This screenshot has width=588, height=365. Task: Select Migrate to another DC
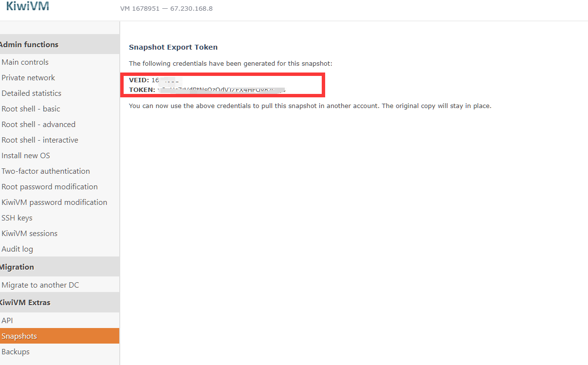click(40, 285)
